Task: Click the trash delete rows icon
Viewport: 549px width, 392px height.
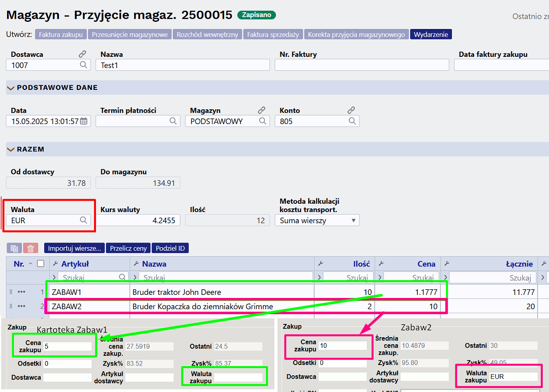Action: click(30, 248)
